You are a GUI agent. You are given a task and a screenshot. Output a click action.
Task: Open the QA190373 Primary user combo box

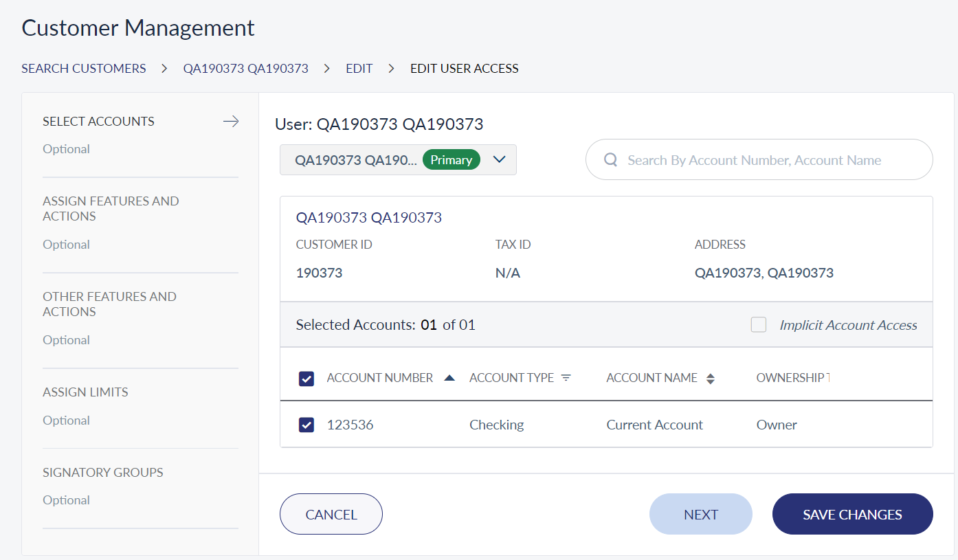(356, 160)
